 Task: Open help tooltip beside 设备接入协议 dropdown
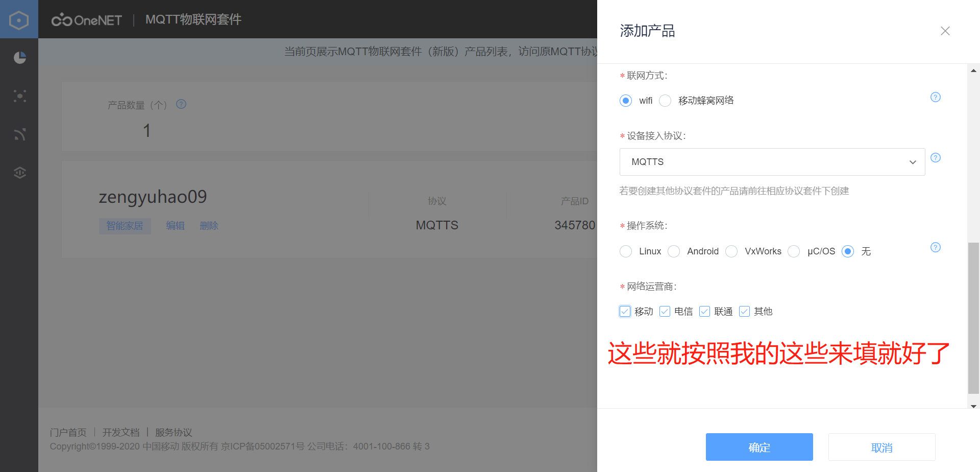point(935,158)
